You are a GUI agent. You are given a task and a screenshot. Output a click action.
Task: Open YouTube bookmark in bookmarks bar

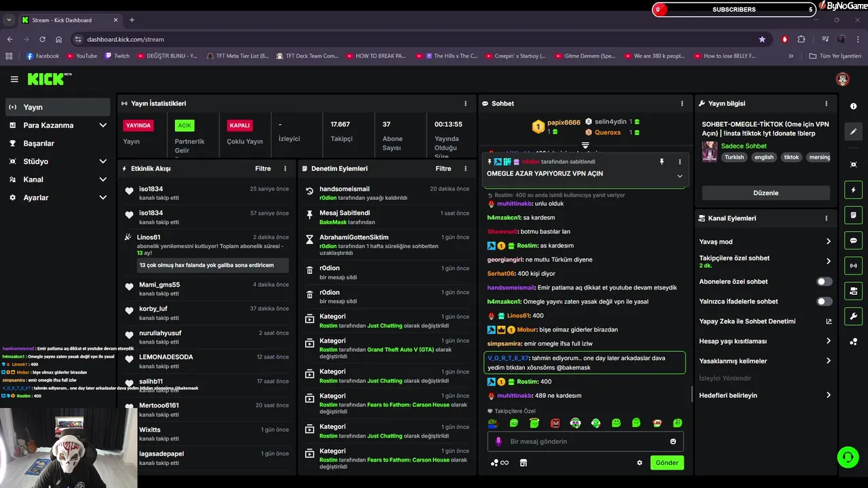click(81, 56)
